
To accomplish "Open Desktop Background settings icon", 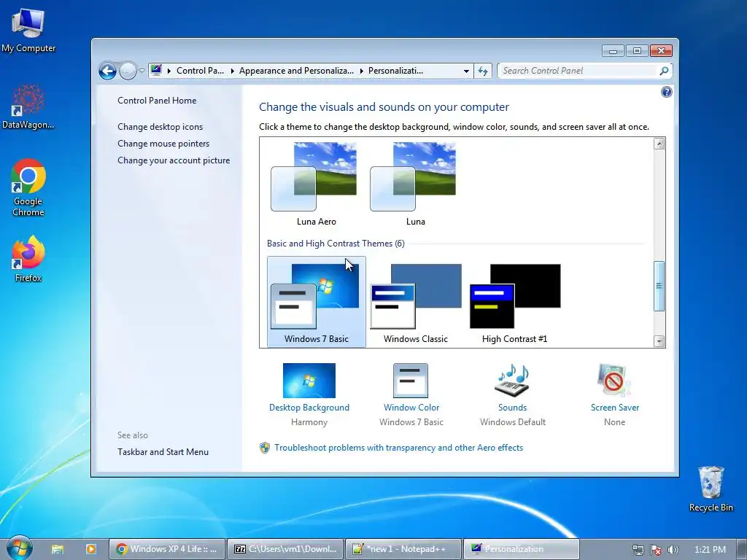I will click(x=309, y=380).
